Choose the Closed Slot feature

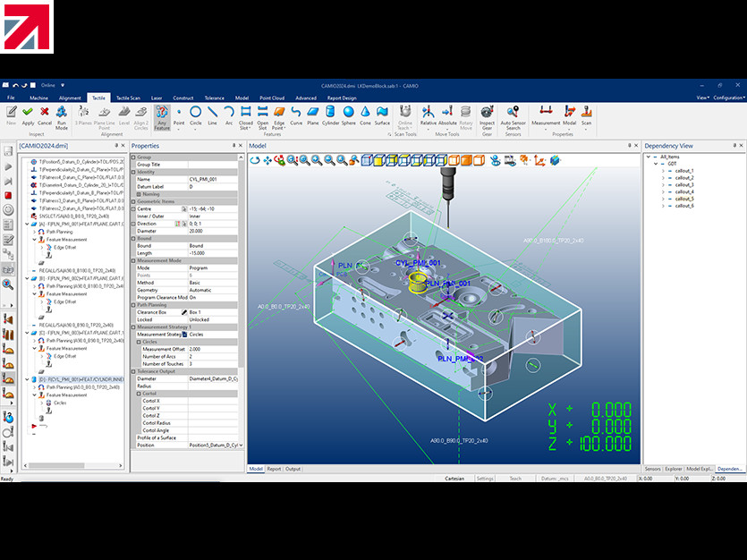[x=246, y=117]
